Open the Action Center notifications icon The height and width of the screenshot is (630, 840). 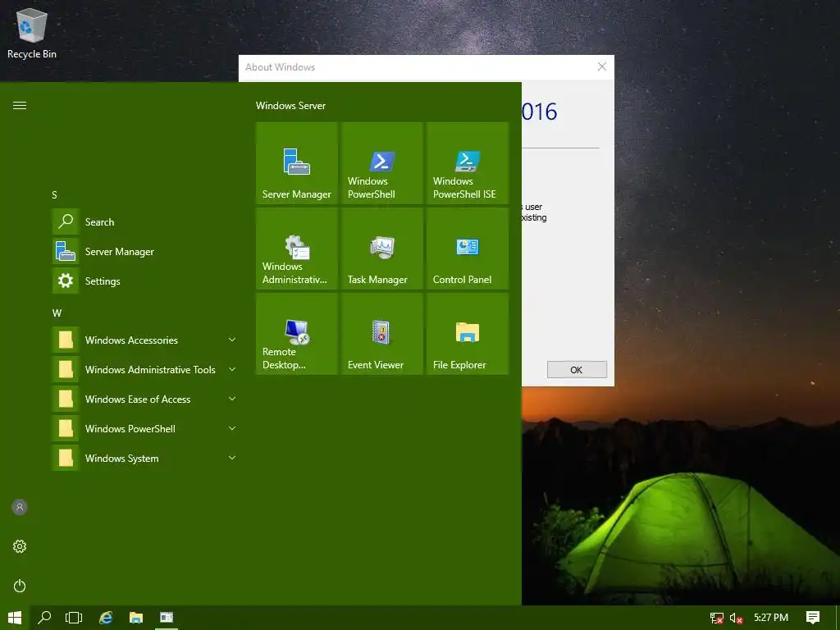point(813,618)
